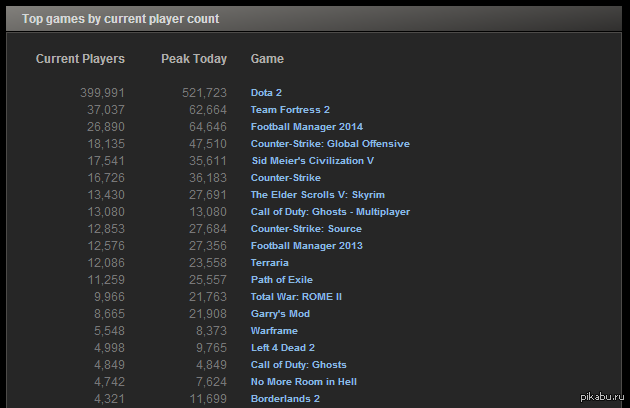630x408 pixels.
Task: Open Football Manager 2013 link
Action: (307, 246)
